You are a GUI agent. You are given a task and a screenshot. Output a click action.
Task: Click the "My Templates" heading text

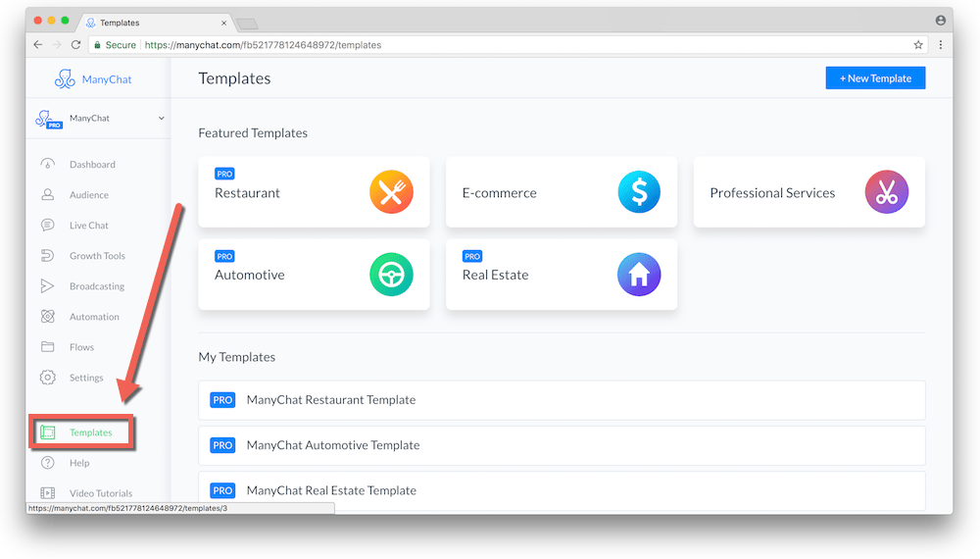click(237, 357)
